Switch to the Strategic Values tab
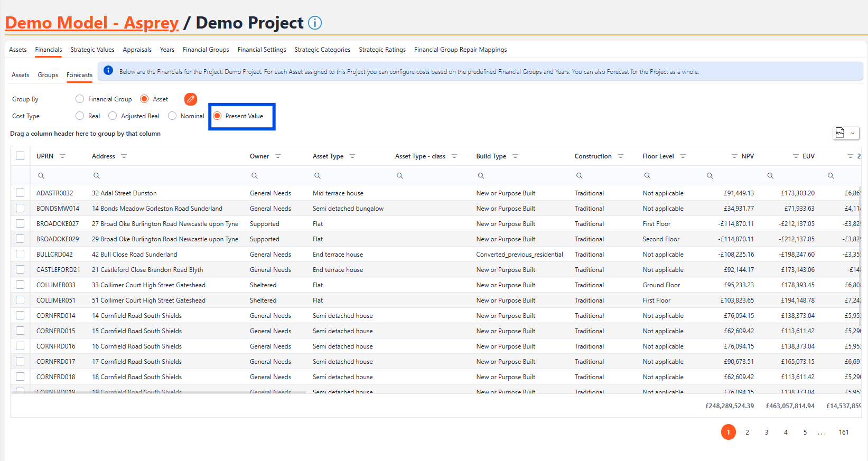The image size is (868, 461). pos(92,50)
